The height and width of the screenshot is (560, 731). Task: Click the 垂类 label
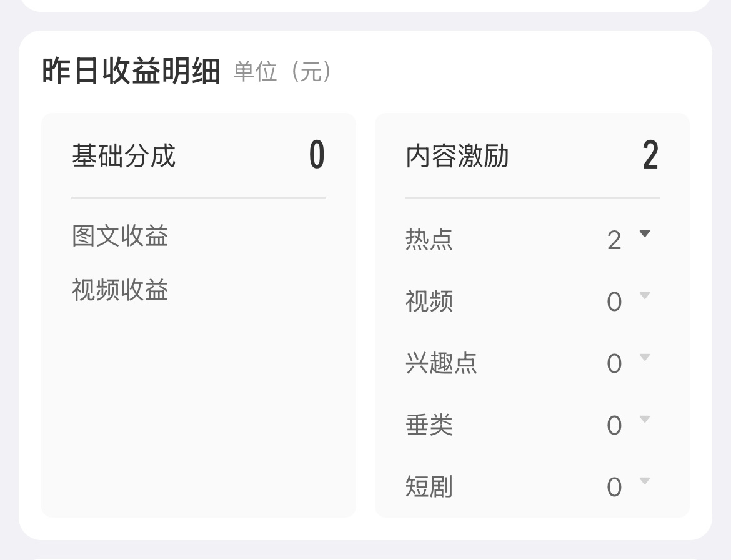(x=429, y=425)
